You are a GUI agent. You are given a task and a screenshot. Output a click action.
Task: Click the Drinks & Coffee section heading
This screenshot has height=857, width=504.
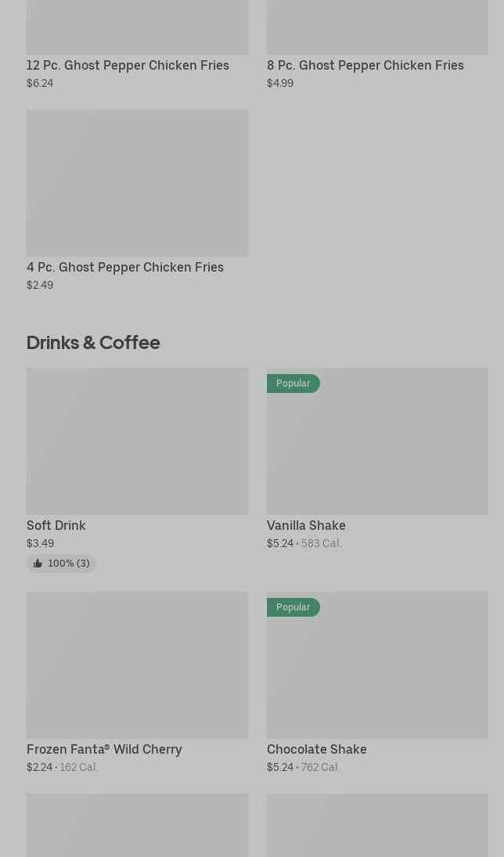93,342
